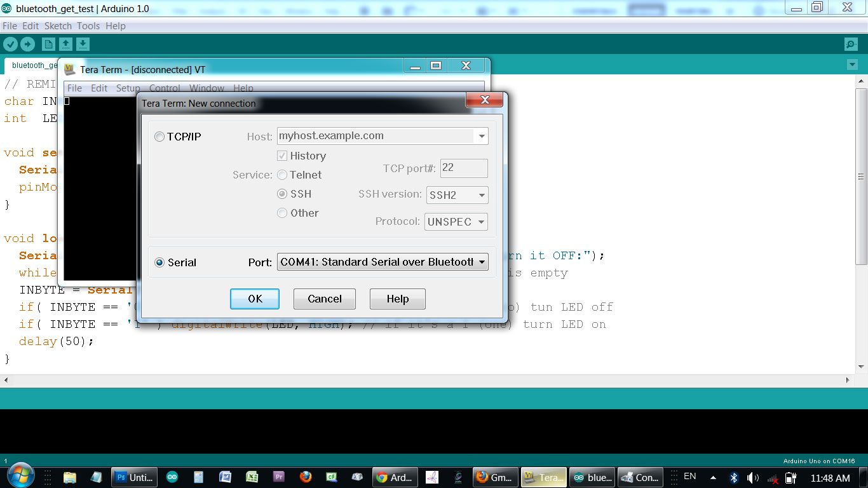This screenshot has width=868, height=488.
Task: Open the Sketch menu in Arduino
Action: click(x=58, y=25)
